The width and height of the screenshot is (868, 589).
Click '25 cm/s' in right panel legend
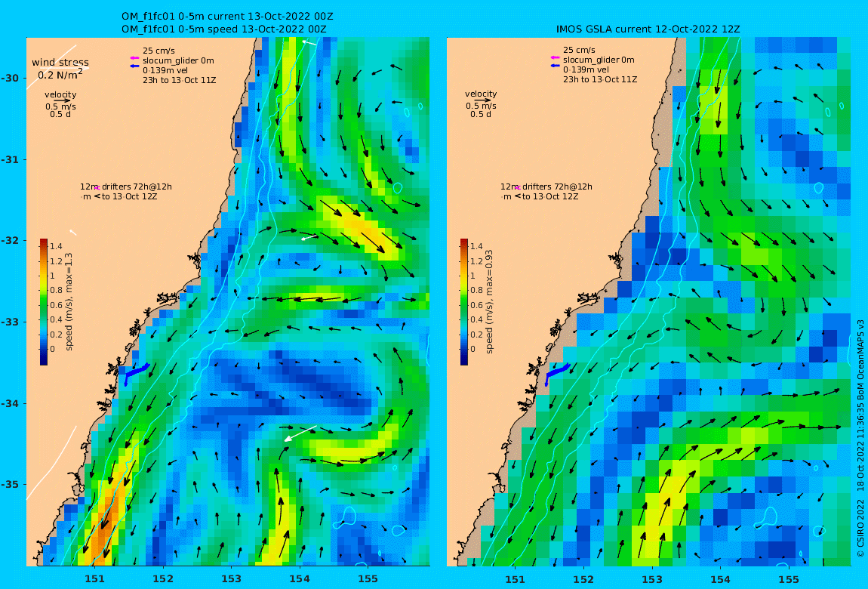tap(580, 50)
